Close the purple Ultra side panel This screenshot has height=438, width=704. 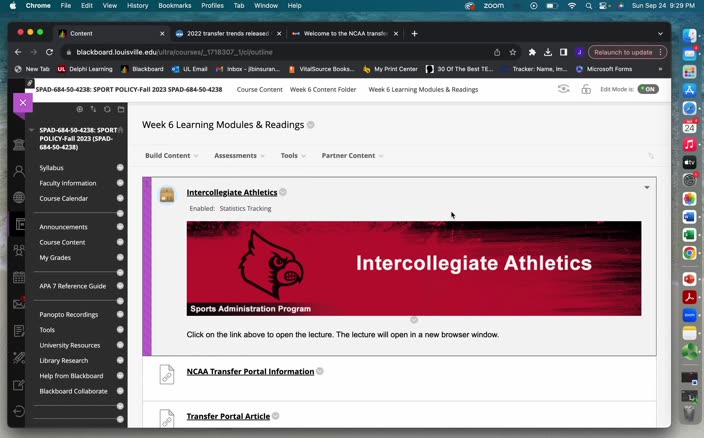coord(22,102)
